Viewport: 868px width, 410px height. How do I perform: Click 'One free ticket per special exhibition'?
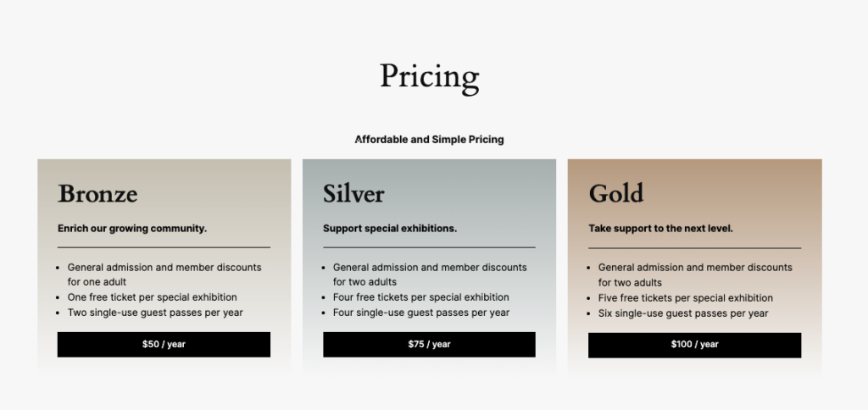[153, 297]
